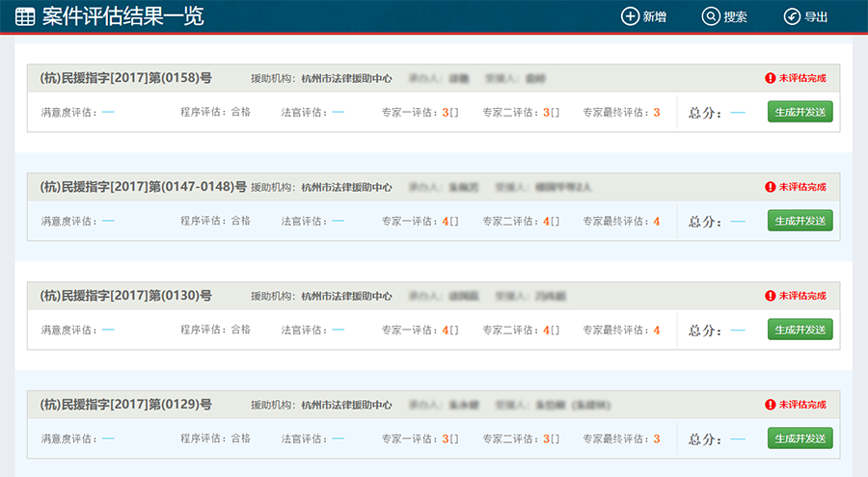Viewport: 868px width, 477px height.
Task: Select case title (杭)民援指字[2017]第(0130)号
Action: [125, 296]
